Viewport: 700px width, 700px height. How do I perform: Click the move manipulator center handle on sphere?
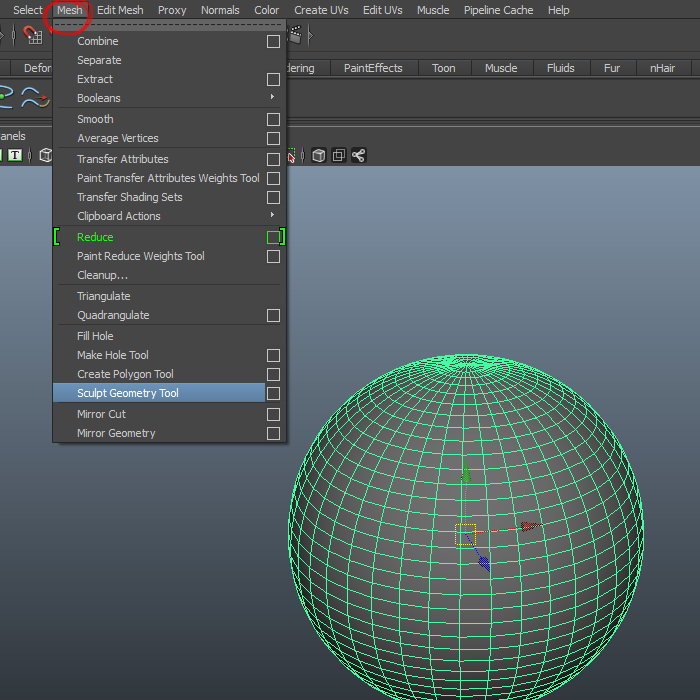(465, 533)
